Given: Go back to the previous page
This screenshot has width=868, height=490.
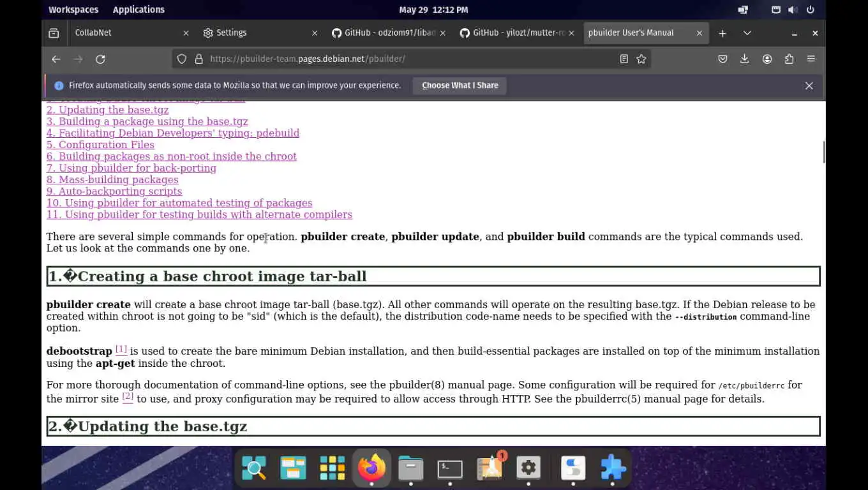Looking at the screenshot, I should (56, 59).
